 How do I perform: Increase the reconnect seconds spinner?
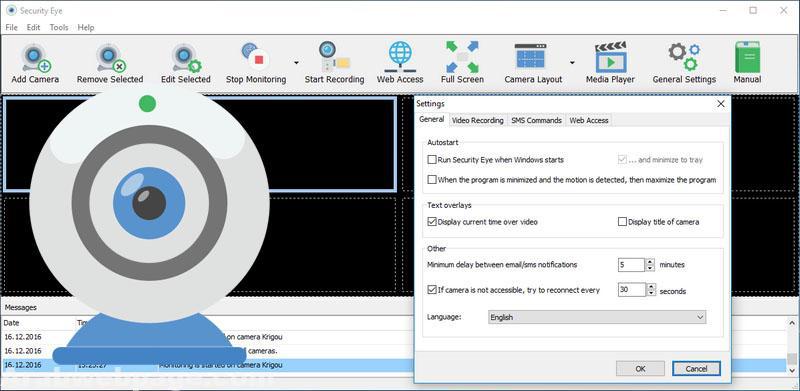650,287
